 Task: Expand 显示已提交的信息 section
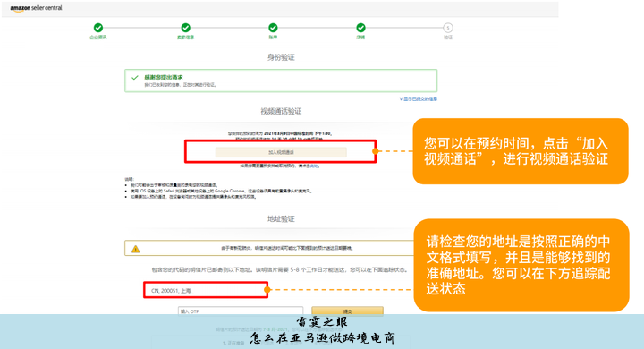point(418,99)
